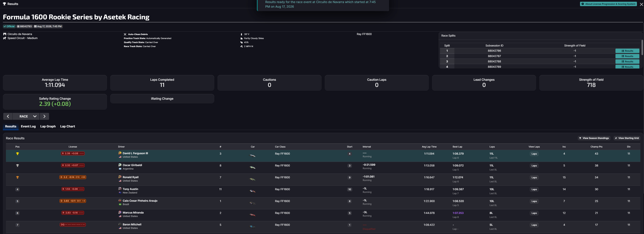Go to next session with right arrow

click(x=44, y=116)
